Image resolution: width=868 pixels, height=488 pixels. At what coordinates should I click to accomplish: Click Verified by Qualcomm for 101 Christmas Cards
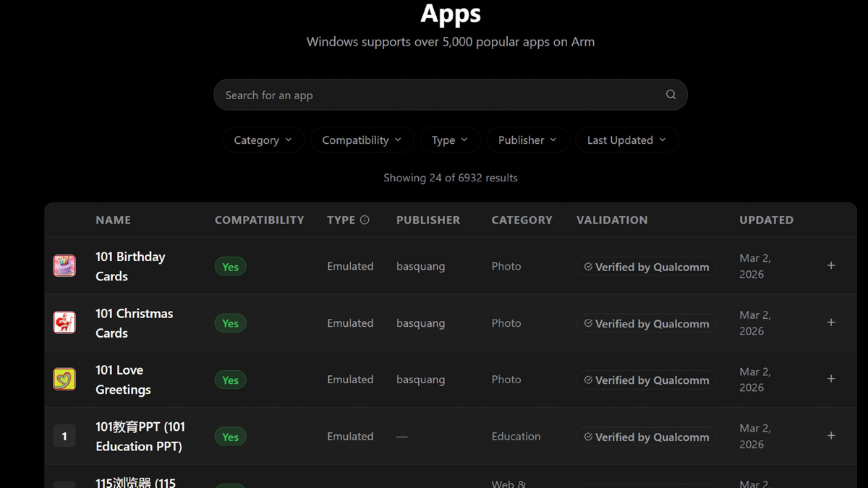pos(647,323)
